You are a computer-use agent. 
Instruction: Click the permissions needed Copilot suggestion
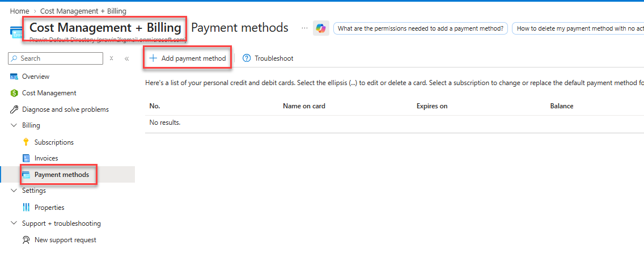[x=421, y=28]
